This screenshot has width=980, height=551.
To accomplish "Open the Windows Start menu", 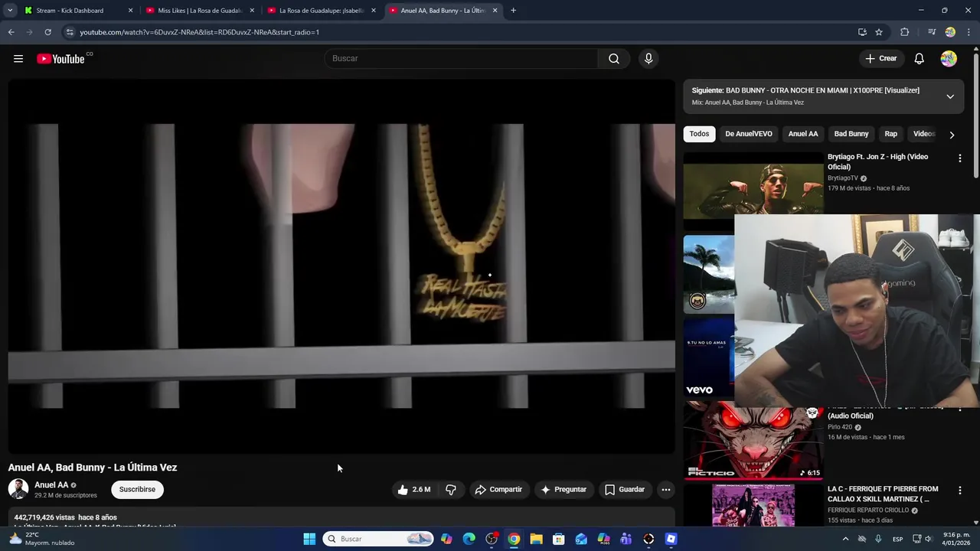I will 309,539.
